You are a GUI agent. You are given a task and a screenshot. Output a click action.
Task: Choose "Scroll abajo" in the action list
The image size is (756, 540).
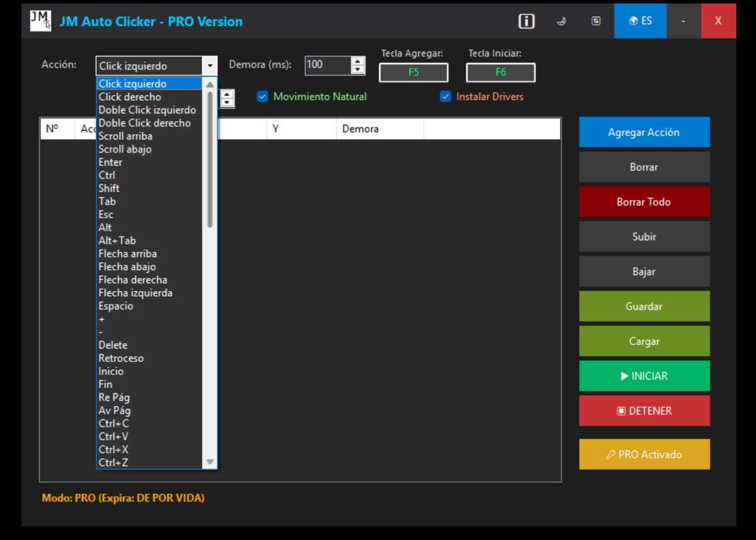tap(125, 149)
